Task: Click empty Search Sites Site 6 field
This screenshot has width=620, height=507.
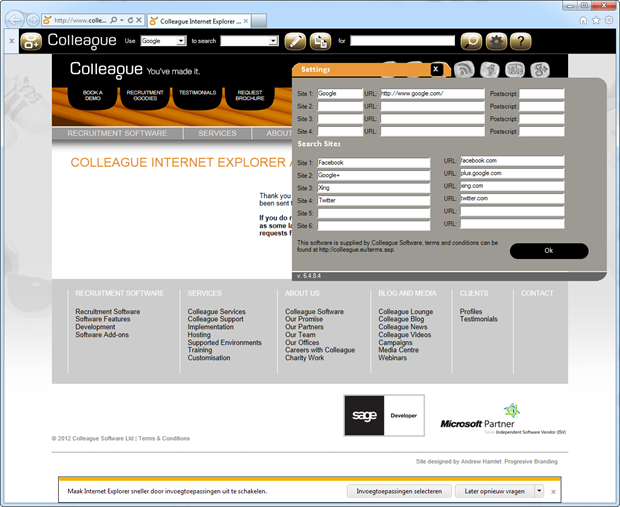Action: (374, 226)
